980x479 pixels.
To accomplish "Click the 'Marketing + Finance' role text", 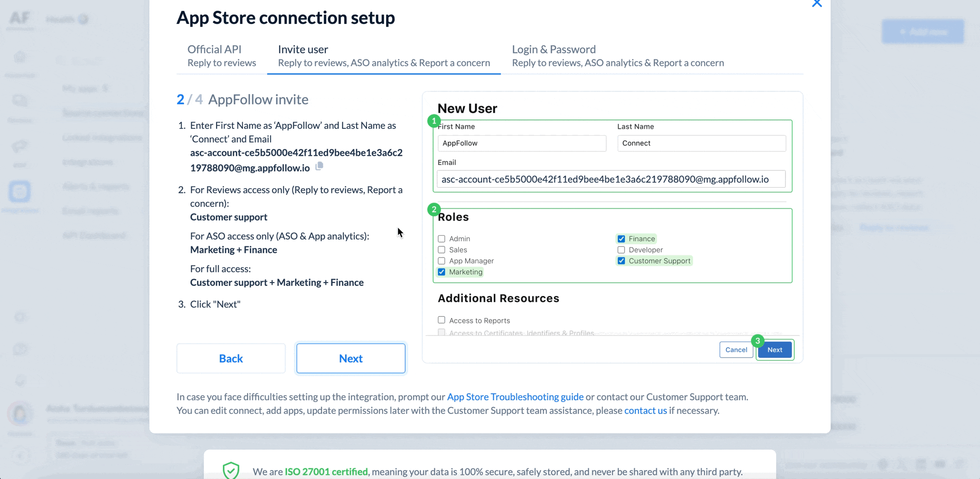I will tap(234, 250).
